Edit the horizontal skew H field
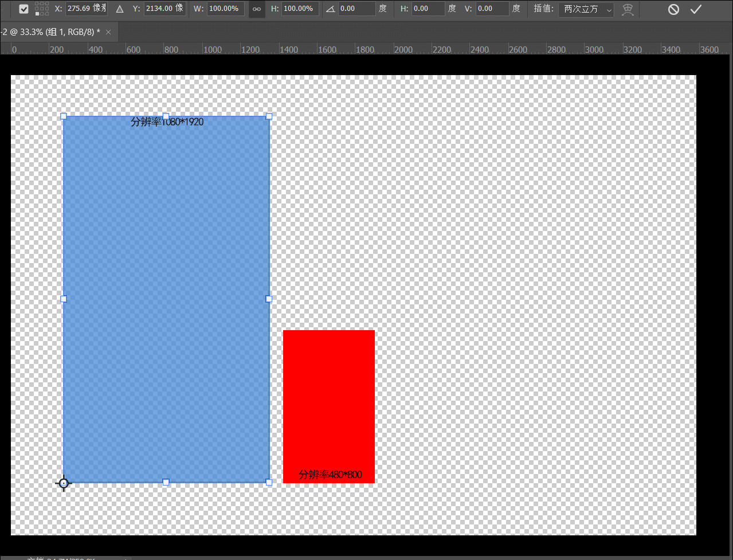Screen dimensions: 733x560 428,9
